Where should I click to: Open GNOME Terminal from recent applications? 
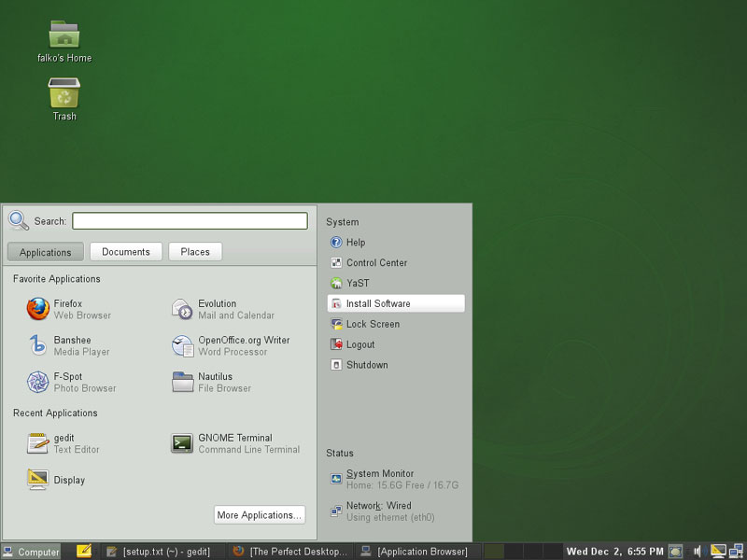coord(235,443)
